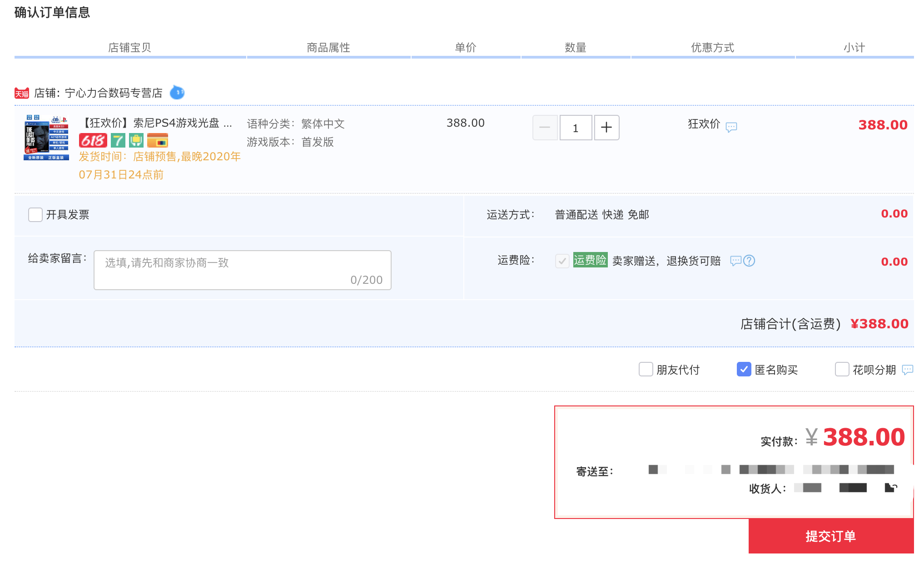Click the question mark help icon for 运费险

pyautogui.click(x=749, y=261)
